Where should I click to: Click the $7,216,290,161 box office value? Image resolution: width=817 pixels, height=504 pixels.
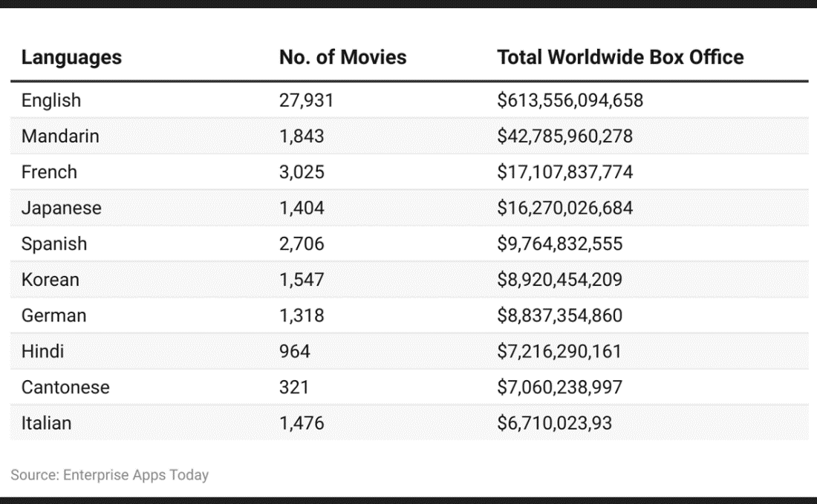click(x=559, y=351)
